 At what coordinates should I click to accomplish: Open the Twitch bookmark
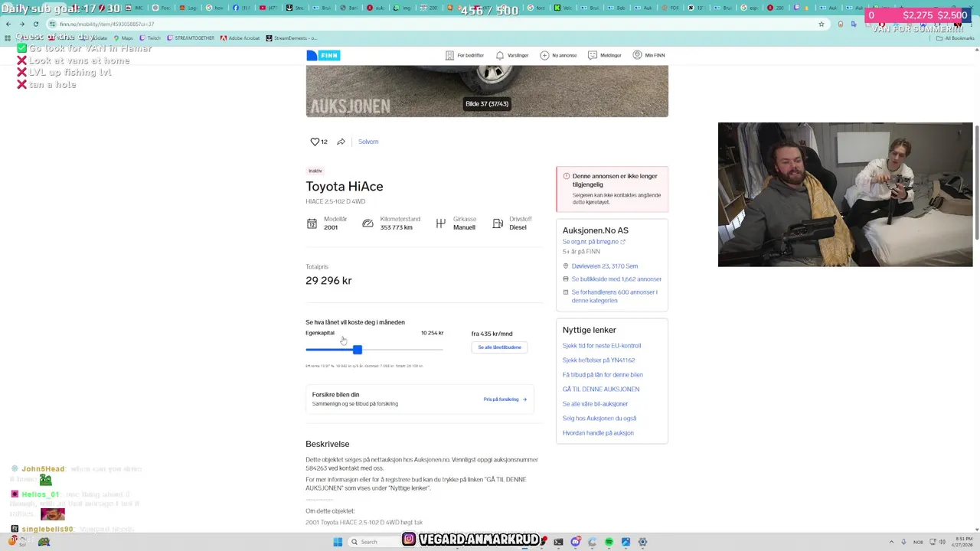pos(150,37)
